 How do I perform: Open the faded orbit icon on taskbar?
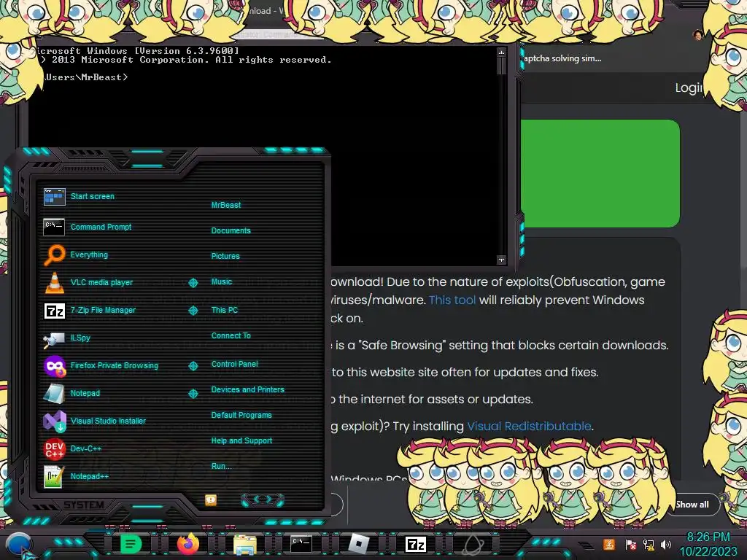click(473, 544)
